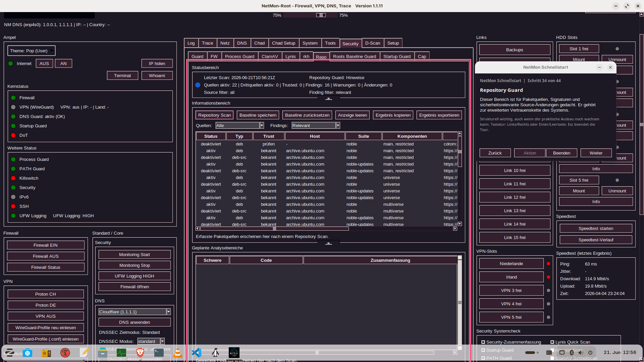This screenshot has height=362, width=644.
Task: Click the taskbar clock 21. Jun 12:56
Action: click(x=620, y=353)
